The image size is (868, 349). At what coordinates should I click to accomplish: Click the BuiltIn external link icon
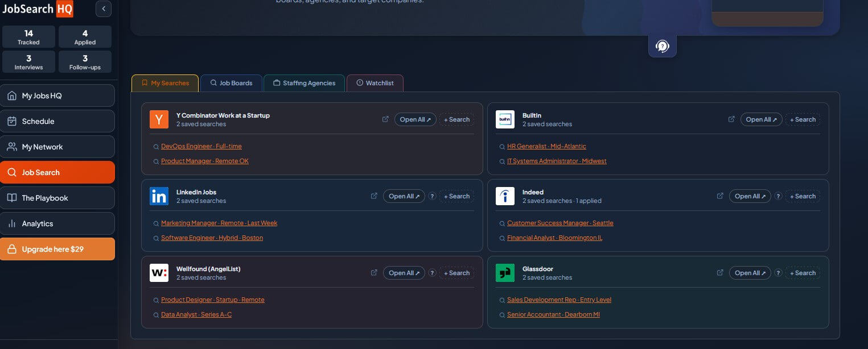pyautogui.click(x=731, y=119)
